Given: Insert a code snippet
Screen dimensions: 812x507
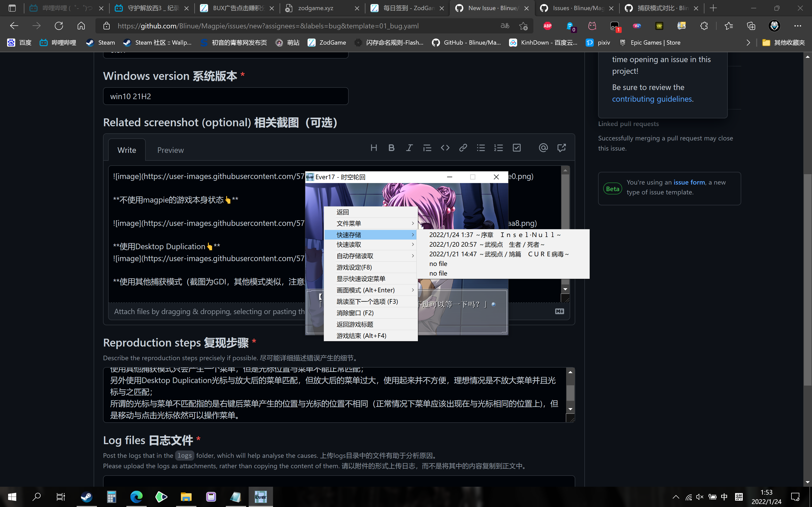Looking at the screenshot, I should 445,148.
